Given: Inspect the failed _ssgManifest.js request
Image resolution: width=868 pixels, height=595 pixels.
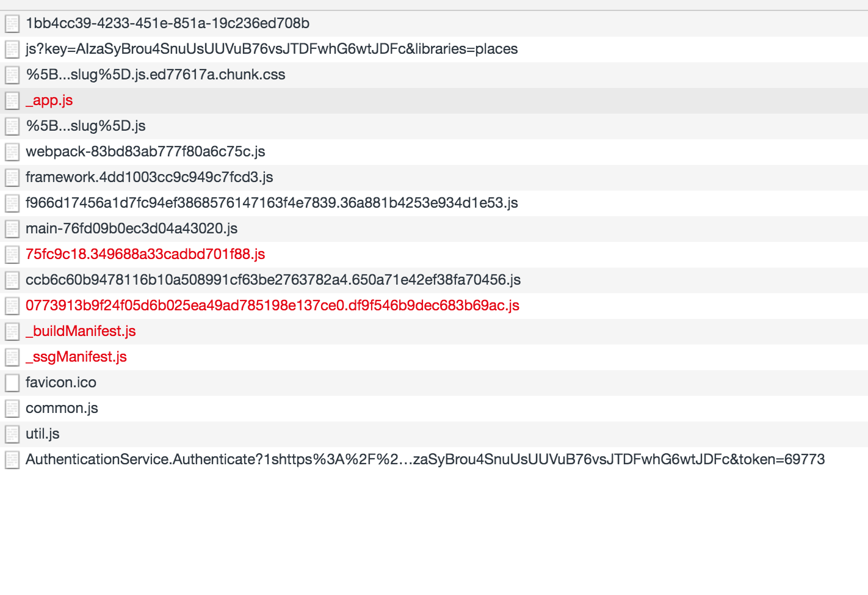Looking at the screenshot, I should point(434,357).
